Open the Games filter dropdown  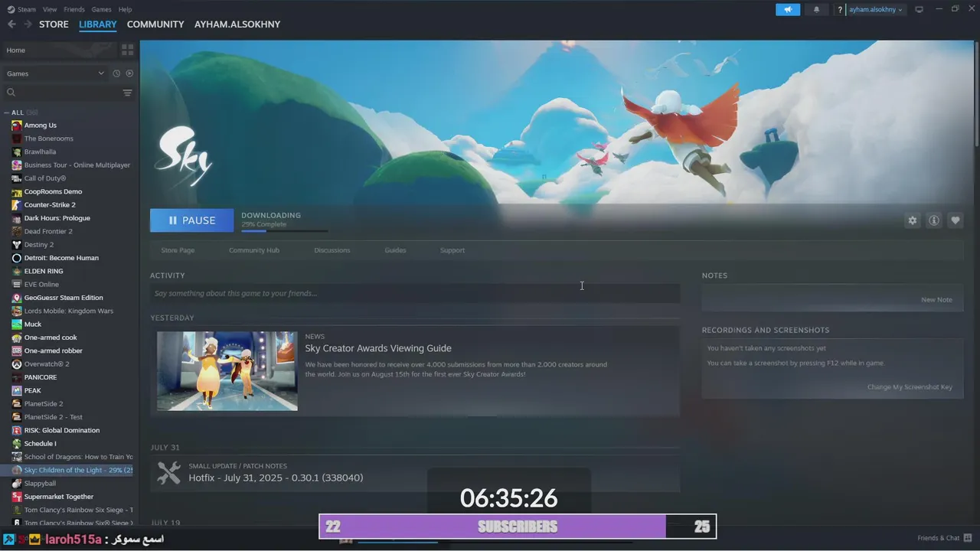[x=54, y=73]
